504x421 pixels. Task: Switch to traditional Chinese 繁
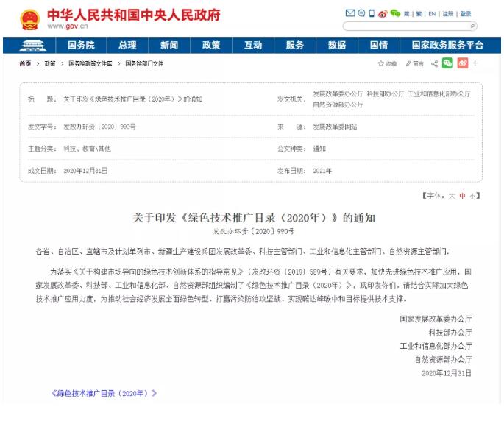[419, 14]
